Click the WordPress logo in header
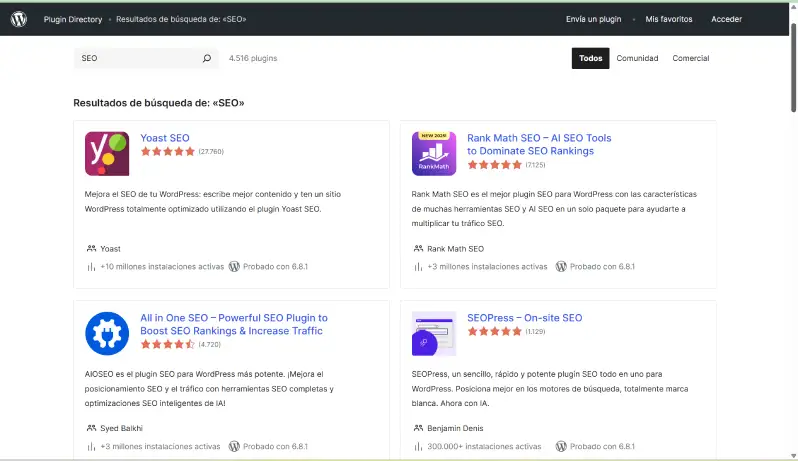Screen dimensions: 798x461 19,19
